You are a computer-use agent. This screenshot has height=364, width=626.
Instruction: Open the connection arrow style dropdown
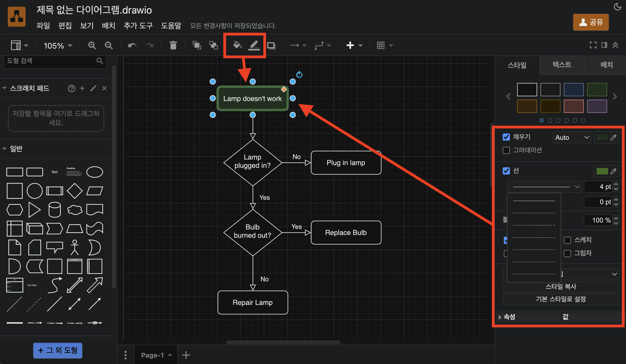(x=298, y=45)
